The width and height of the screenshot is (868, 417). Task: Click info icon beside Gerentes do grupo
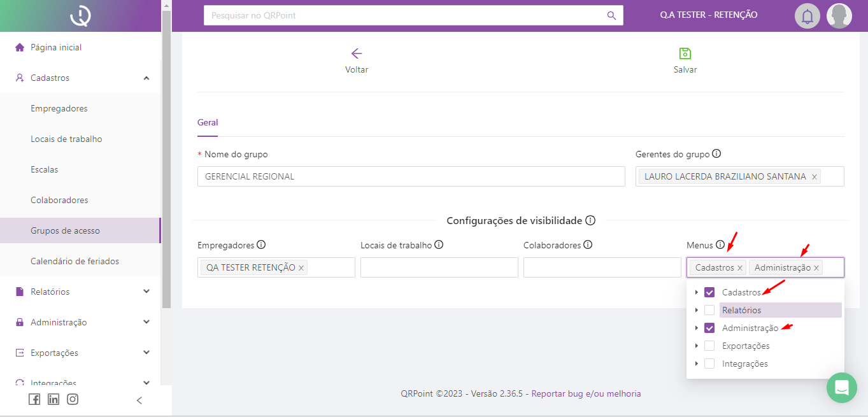pos(716,154)
